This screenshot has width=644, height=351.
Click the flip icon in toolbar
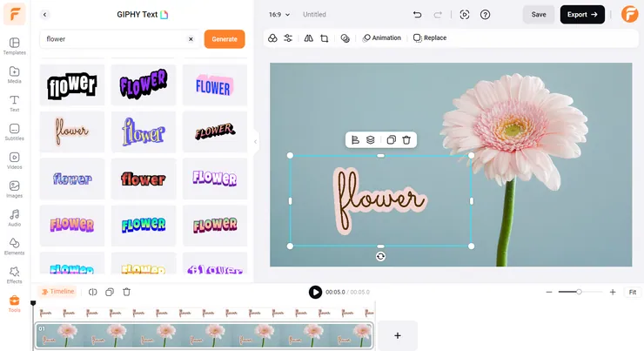point(308,38)
